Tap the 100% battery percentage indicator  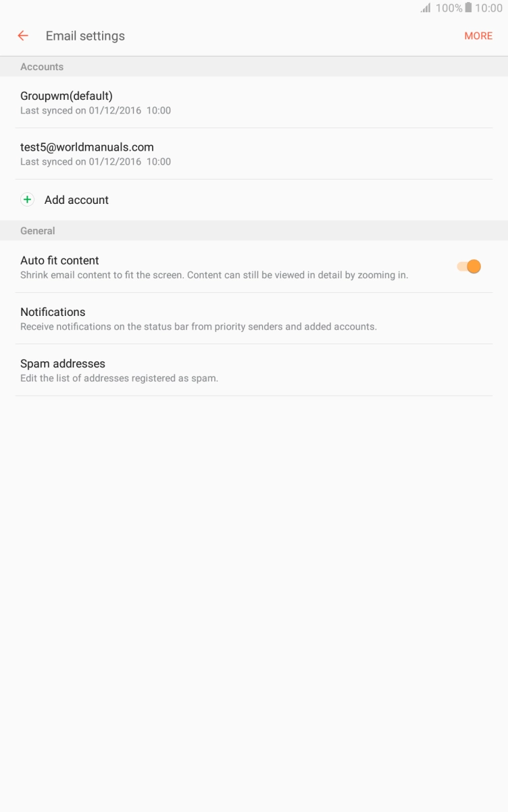(x=450, y=8)
